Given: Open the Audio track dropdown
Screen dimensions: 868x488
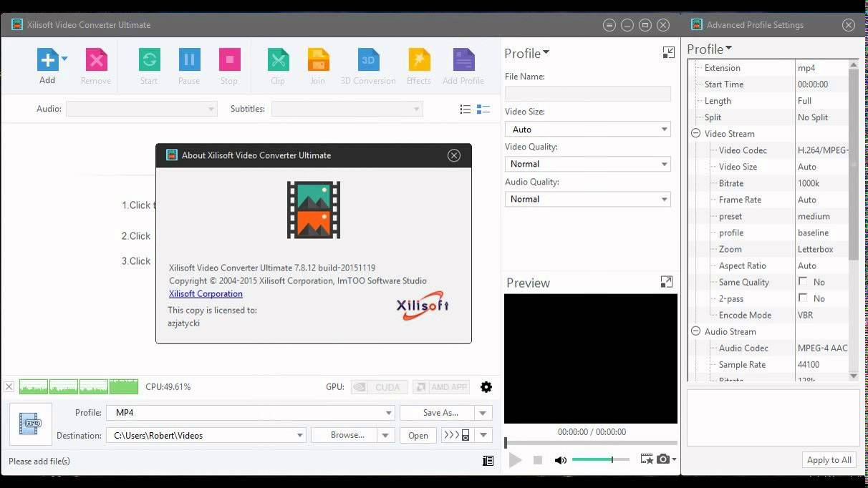Looking at the screenshot, I should pos(142,109).
